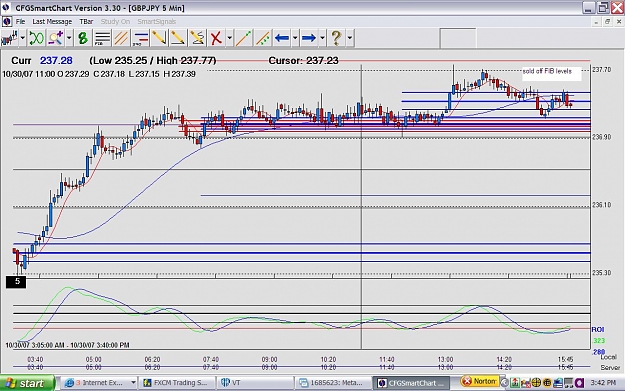The height and width of the screenshot is (391, 625).
Task: Open dropdown next to candlestick chart tool
Action: 23,38
